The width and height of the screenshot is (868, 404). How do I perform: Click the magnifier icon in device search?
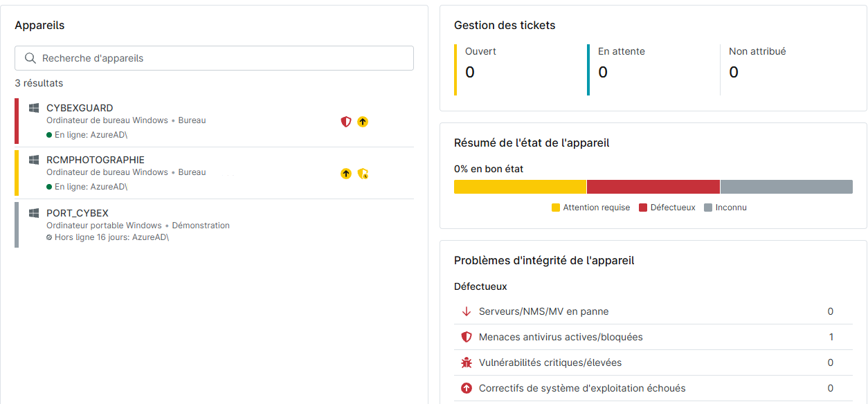[30, 58]
